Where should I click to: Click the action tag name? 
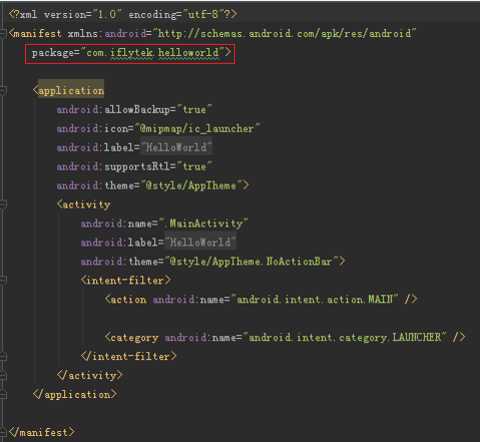pos(128,299)
